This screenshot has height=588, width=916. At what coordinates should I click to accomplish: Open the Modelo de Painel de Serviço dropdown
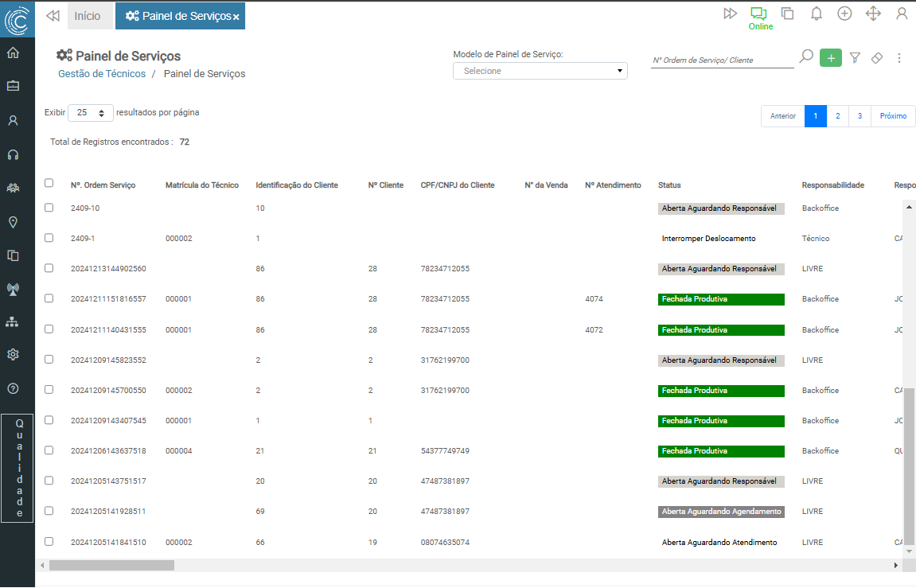click(540, 71)
